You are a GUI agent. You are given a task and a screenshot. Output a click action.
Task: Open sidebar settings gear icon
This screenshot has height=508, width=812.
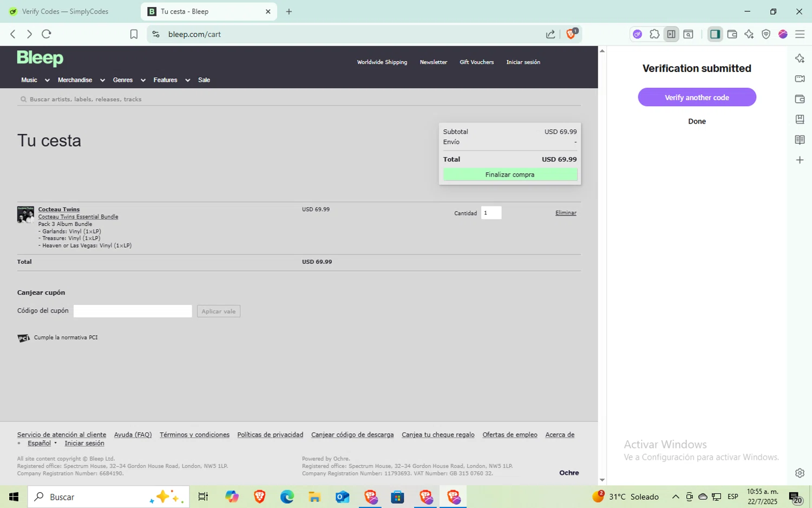point(800,473)
